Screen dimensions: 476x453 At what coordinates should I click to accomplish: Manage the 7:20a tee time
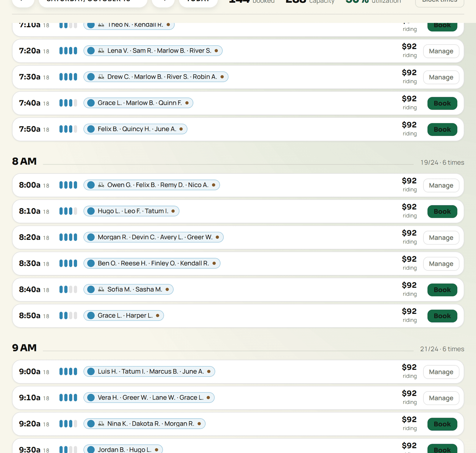(x=441, y=51)
